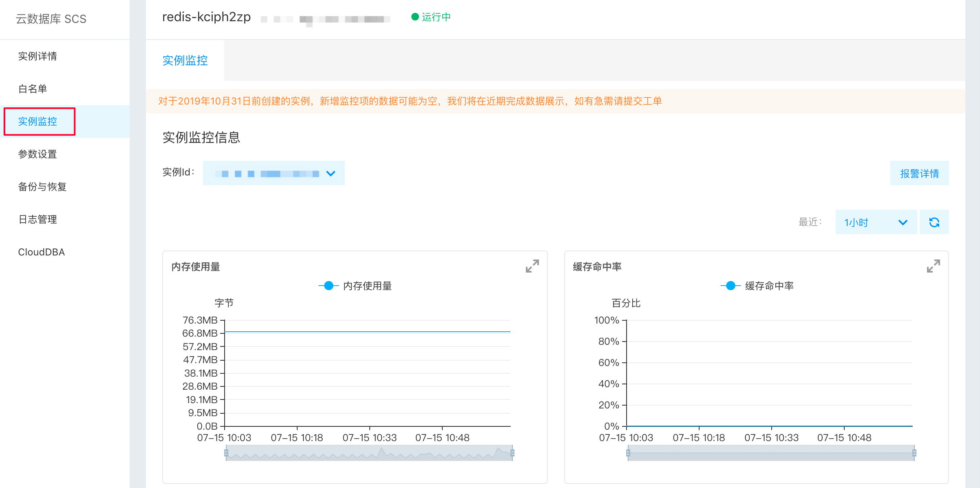Click the 内存使用量 slider overview area
This screenshot has height=488, width=980.
point(369,453)
